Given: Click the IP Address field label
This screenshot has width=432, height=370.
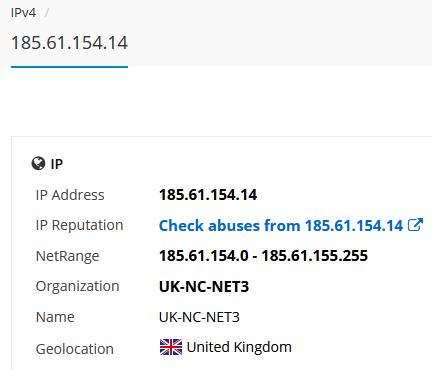Looking at the screenshot, I should click(70, 195).
